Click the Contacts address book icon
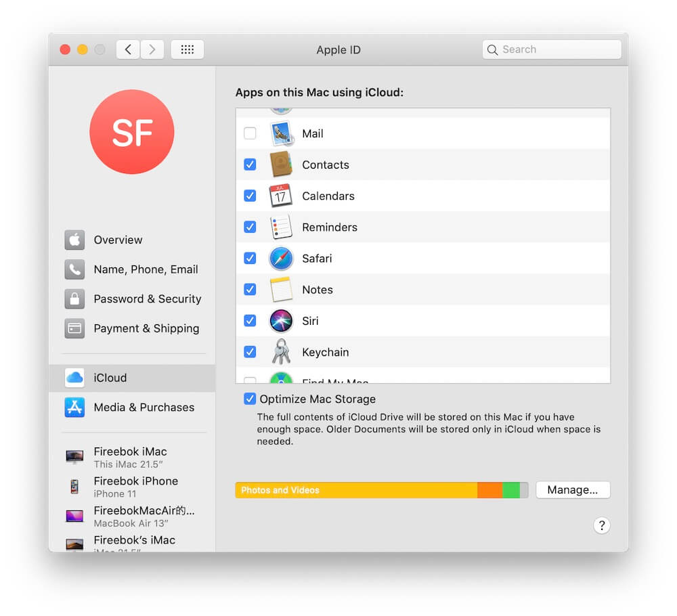The height and width of the screenshot is (616, 677). click(x=281, y=164)
